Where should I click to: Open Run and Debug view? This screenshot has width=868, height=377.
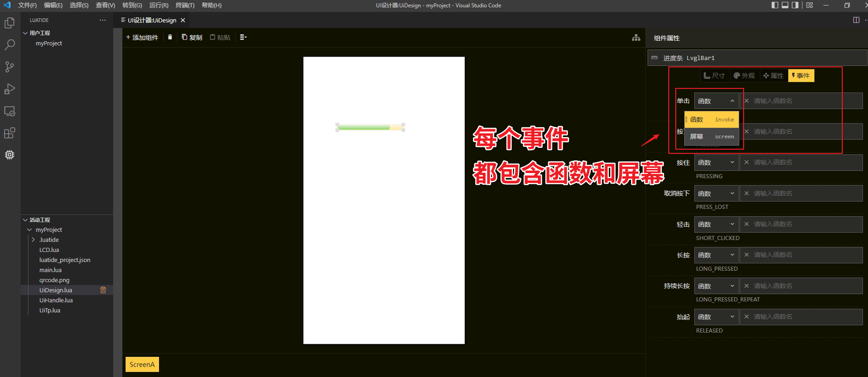(x=9, y=89)
